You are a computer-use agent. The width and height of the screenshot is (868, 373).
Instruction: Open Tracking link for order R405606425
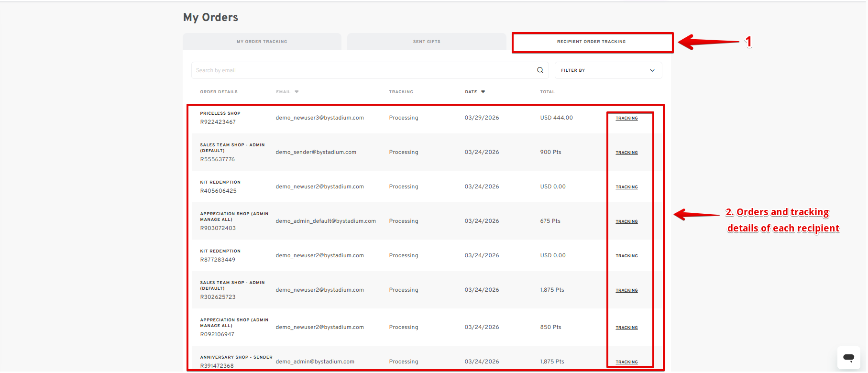point(626,187)
